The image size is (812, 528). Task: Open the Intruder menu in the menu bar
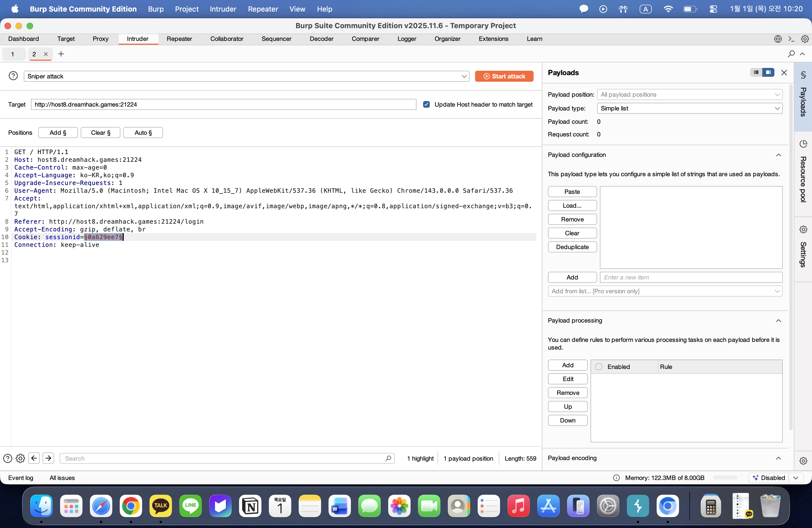223,9
